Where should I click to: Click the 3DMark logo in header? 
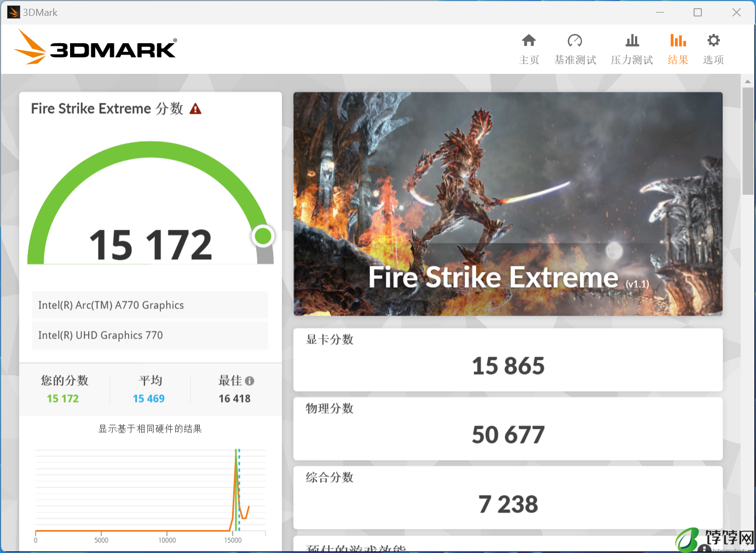(x=95, y=47)
